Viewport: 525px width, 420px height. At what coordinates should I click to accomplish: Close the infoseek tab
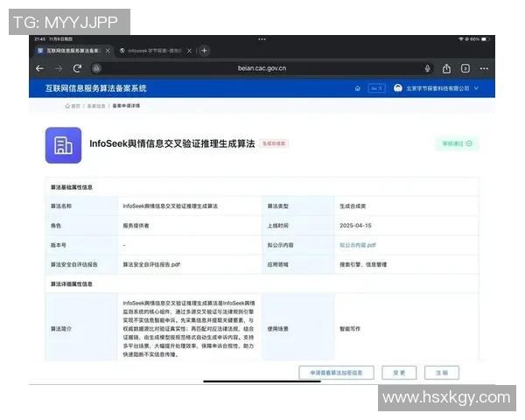(x=189, y=51)
